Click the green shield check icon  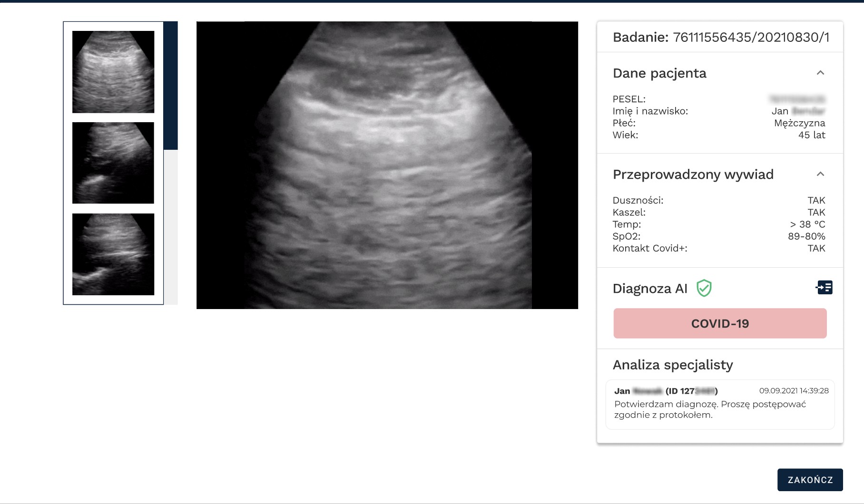point(704,288)
